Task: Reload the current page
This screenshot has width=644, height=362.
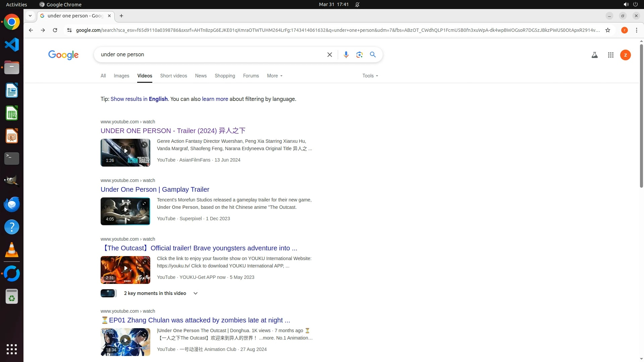Action: [x=55, y=30]
